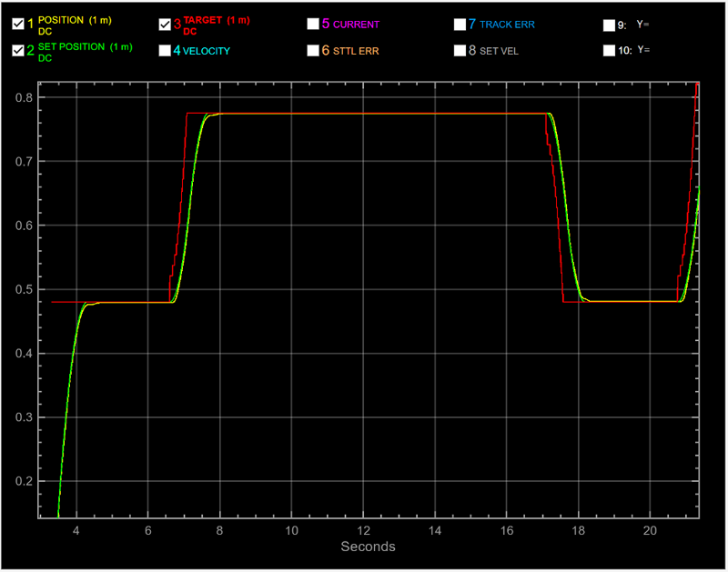Uncheck the POSITION channel checkbox
The width and height of the screenshot is (728, 572).
(17, 23)
